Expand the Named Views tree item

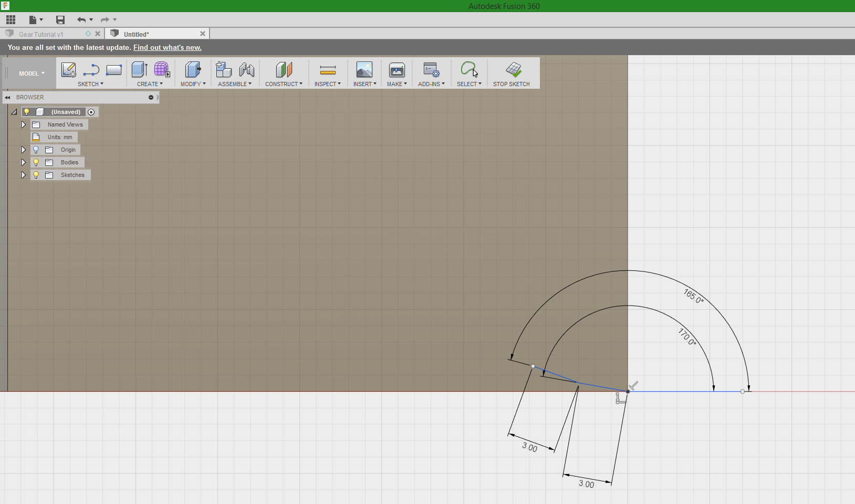23,124
